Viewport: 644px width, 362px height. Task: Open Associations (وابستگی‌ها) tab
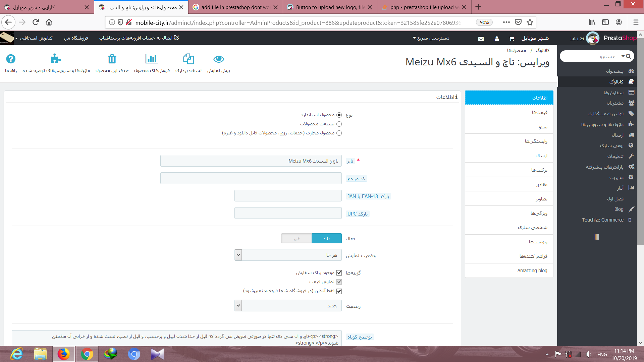[509, 141]
